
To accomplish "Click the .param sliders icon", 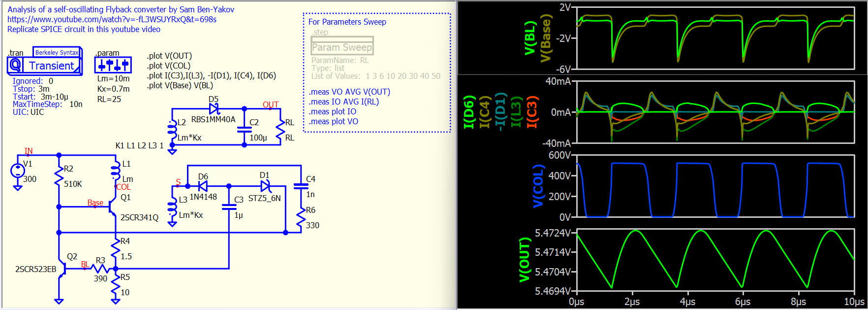I will tap(113, 65).
